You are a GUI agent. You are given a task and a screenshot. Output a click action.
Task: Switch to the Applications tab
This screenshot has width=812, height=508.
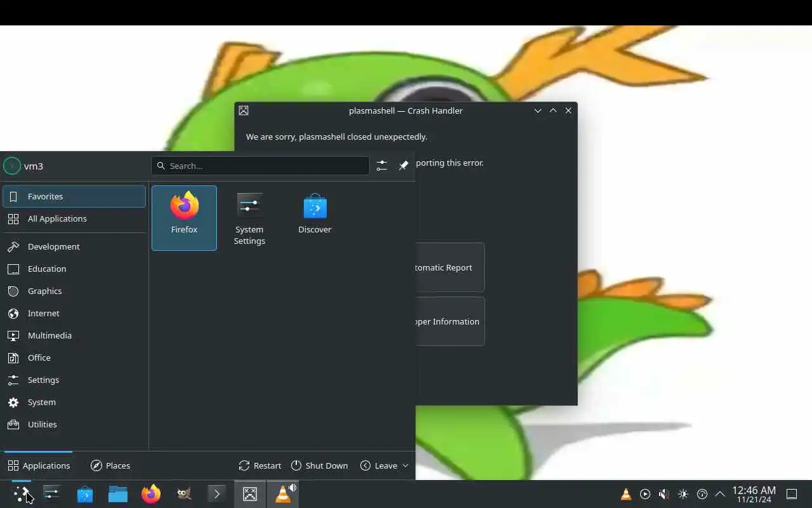coord(39,465)
